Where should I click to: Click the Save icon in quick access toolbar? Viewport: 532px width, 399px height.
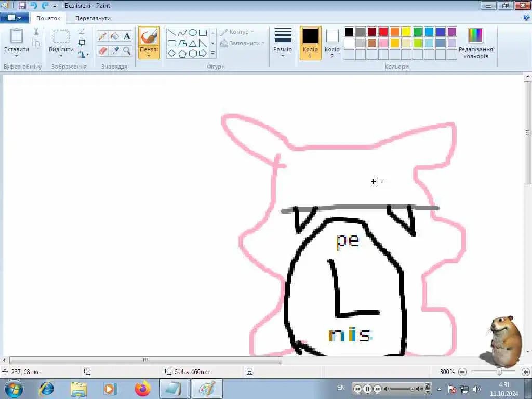(x=22, y=5)
